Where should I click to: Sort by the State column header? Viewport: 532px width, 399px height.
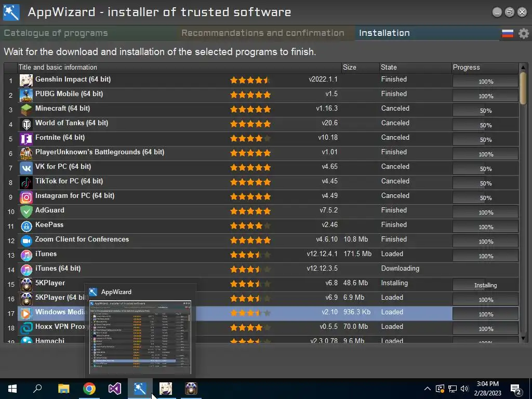[415, 67]
